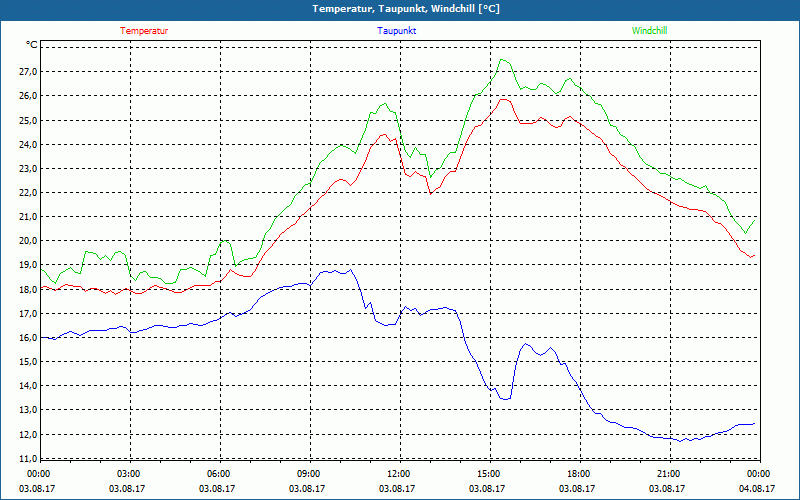This screenshot has width=800, height=500.
Task: Click the 04.08.17 date label
Action: pyautogui.click(x=757, y=489)
